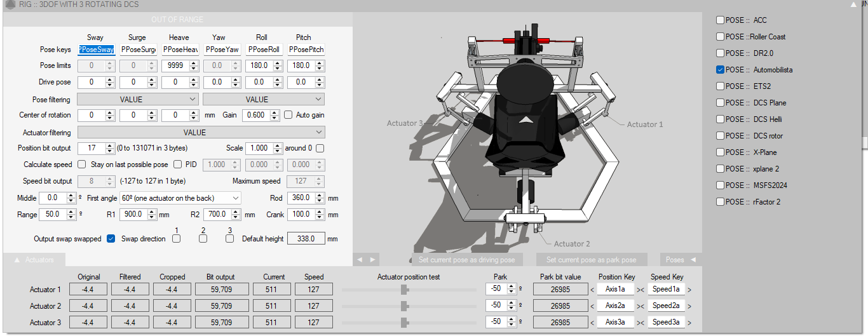Open the First angle combo box
The image size is (868, 336).
[180, 198]
